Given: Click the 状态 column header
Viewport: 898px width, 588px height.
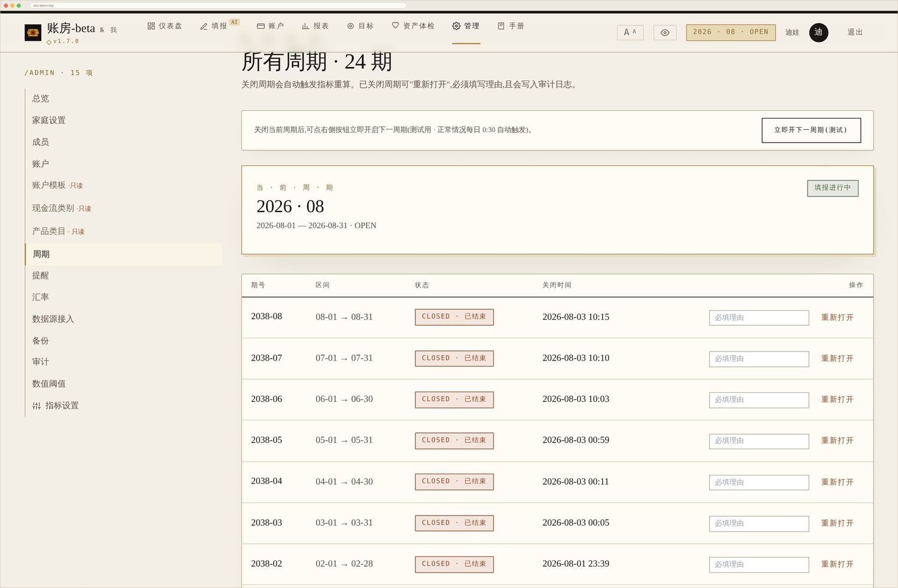Looking at the screenshot, I should (x=421, y=285).
